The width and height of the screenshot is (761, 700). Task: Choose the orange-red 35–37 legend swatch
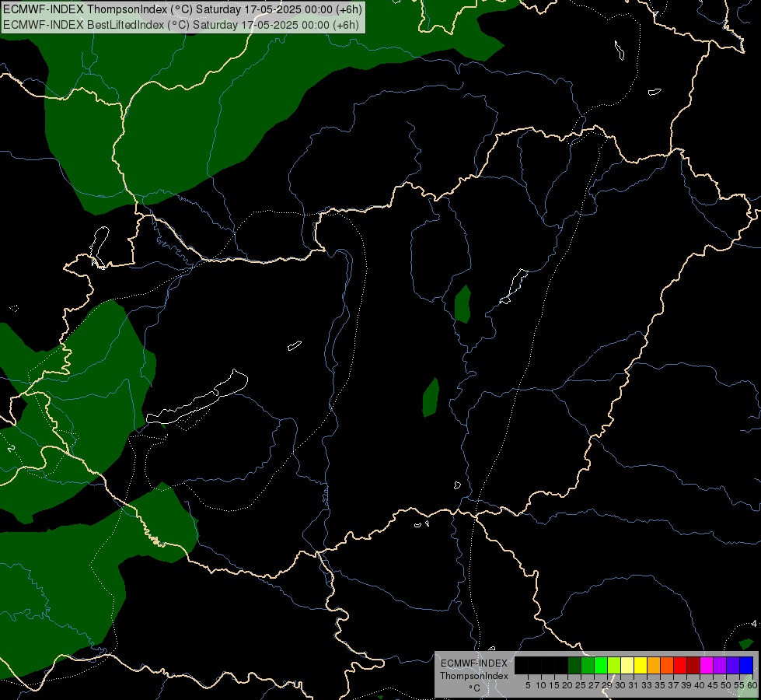tap(667, 665)
